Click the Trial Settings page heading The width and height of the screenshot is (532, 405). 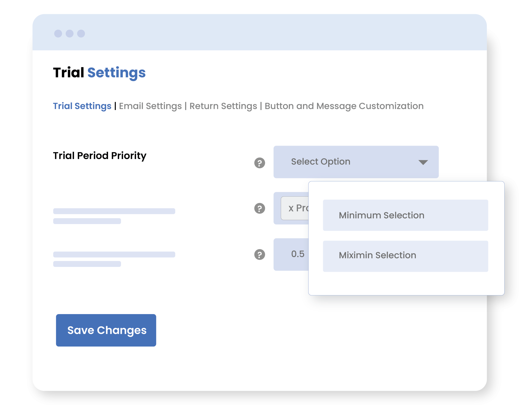tap(99, 73)
